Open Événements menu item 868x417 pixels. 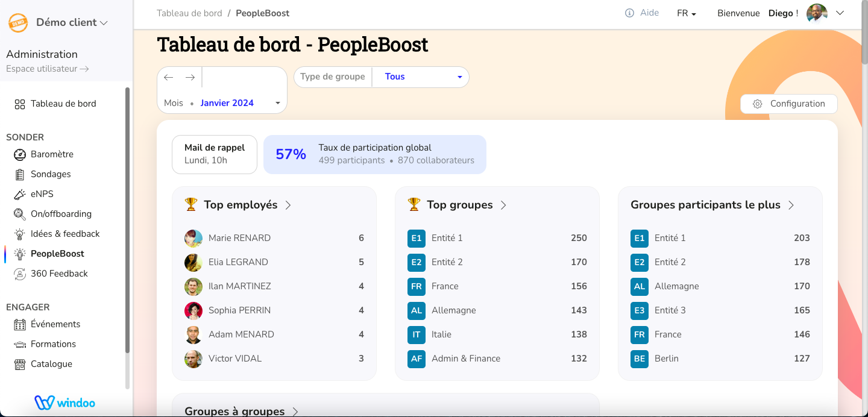55,324
